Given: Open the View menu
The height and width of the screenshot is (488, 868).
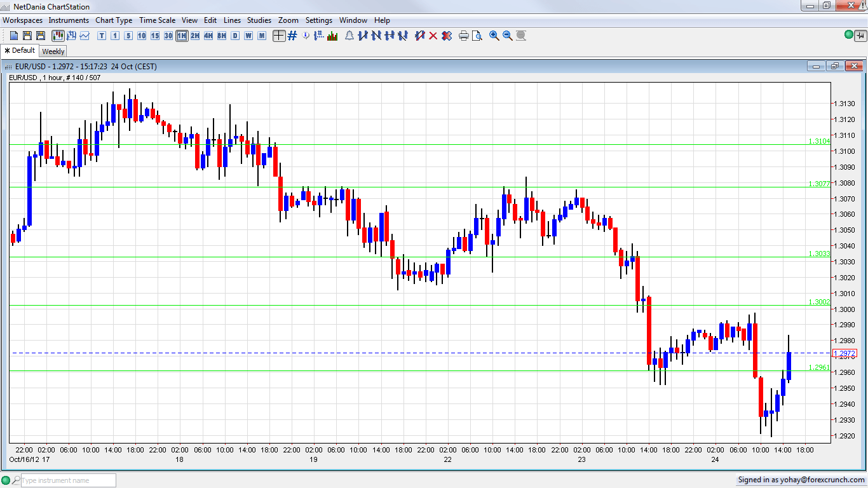Looking at the screenshot, I should (189, 20).
